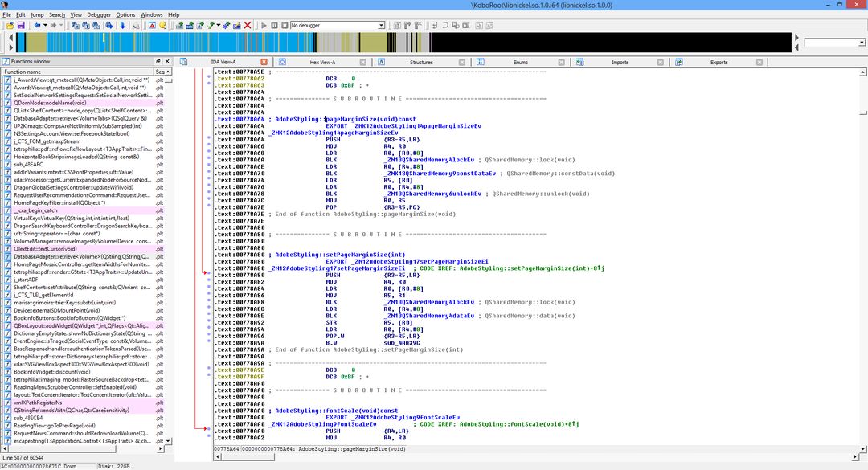Select QTextEdit::textCursor(void) in functions list
Screen dimensions: 868x470
coord(44,249)
